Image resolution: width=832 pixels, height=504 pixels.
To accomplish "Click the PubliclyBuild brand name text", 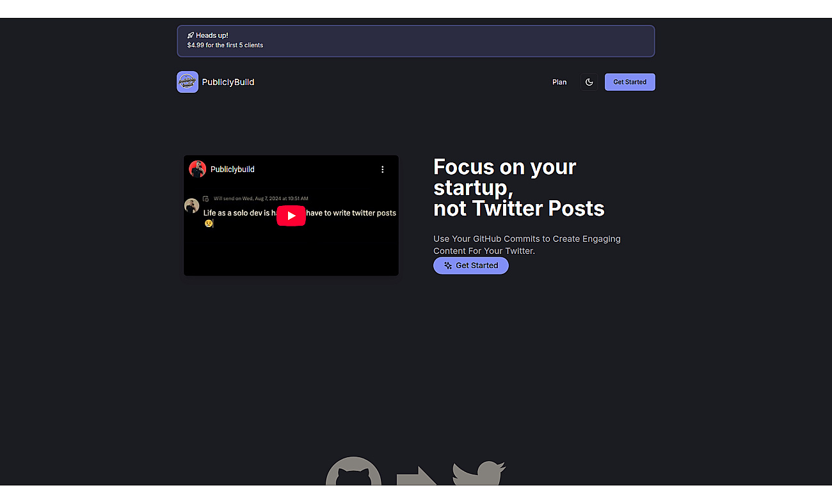I will pos(228,82).
